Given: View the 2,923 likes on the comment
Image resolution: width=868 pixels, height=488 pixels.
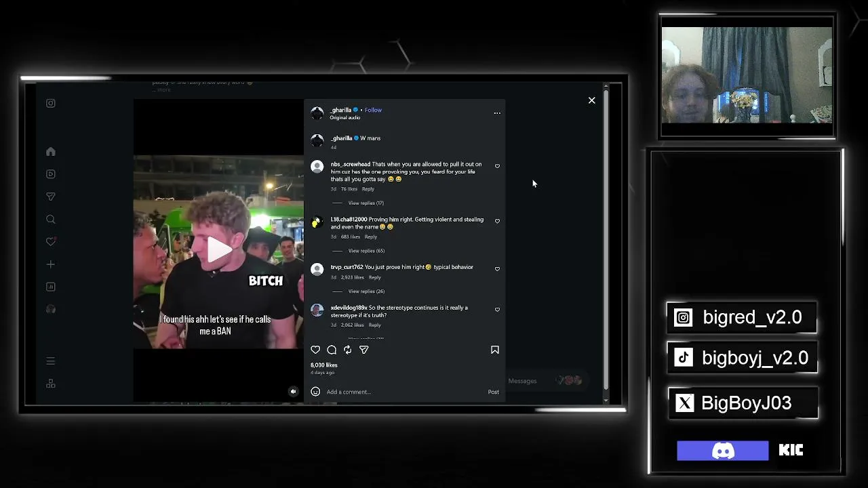Looking at the screenshot, I should [x=353, y=277].
